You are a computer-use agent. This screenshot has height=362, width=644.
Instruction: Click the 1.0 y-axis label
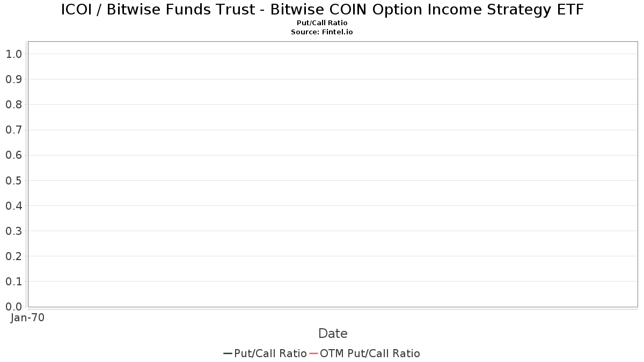13,54
